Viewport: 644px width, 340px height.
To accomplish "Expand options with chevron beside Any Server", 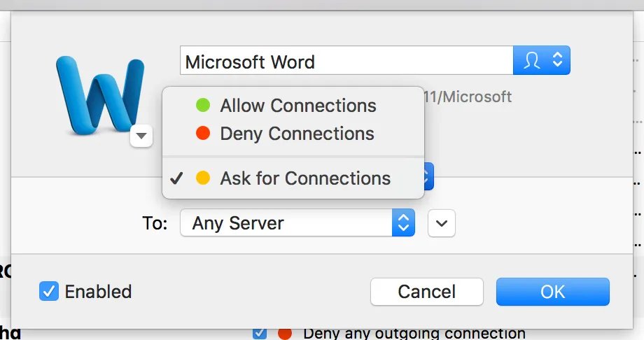I will point(442,223).
